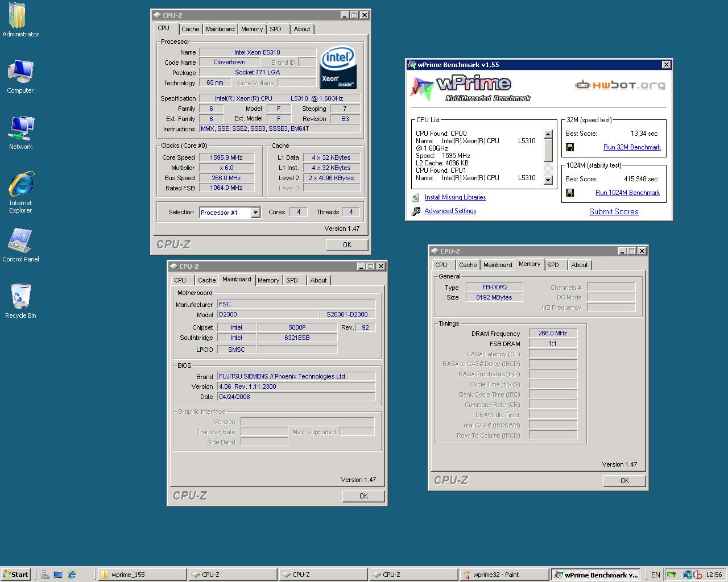
Task: Click the Intel Xeon E5310 name field
Action: pyautogui.click(x=257, y=52)
